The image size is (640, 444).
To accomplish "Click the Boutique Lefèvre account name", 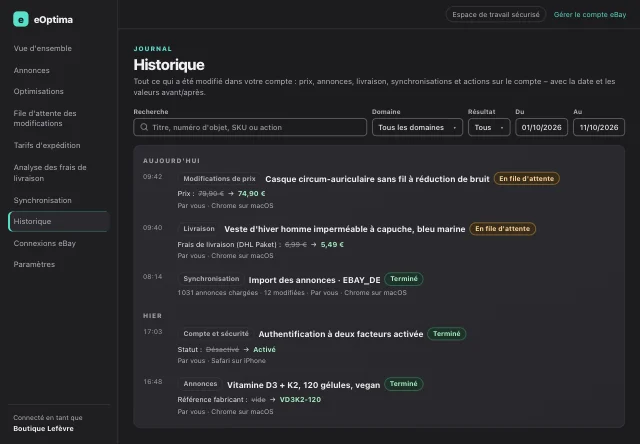I will click(43, 428).
